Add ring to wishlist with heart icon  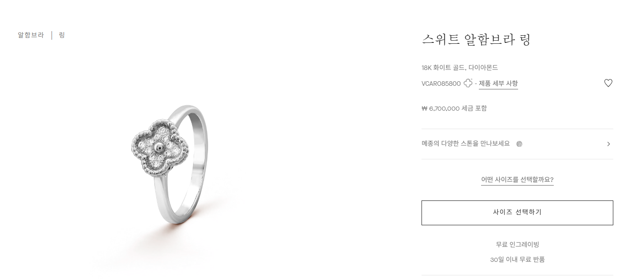[x=608, y=83]
